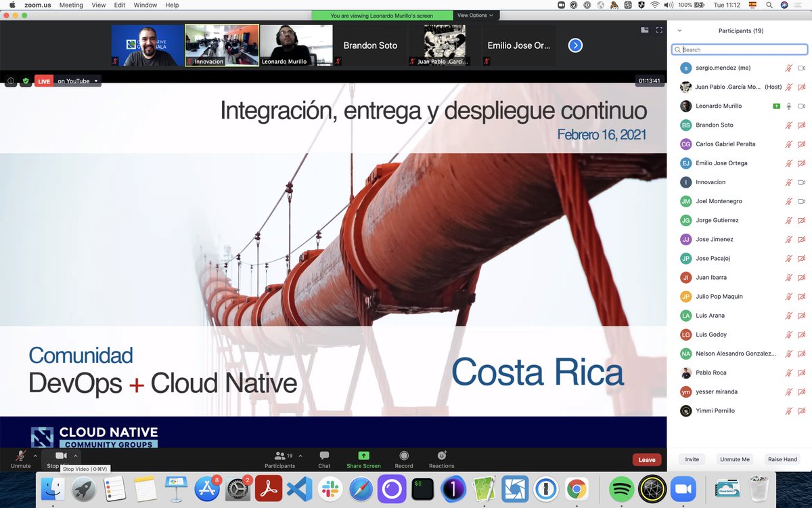Start recording with the Record button
Viewport: 812px width, 508px height.
point(404,460)
